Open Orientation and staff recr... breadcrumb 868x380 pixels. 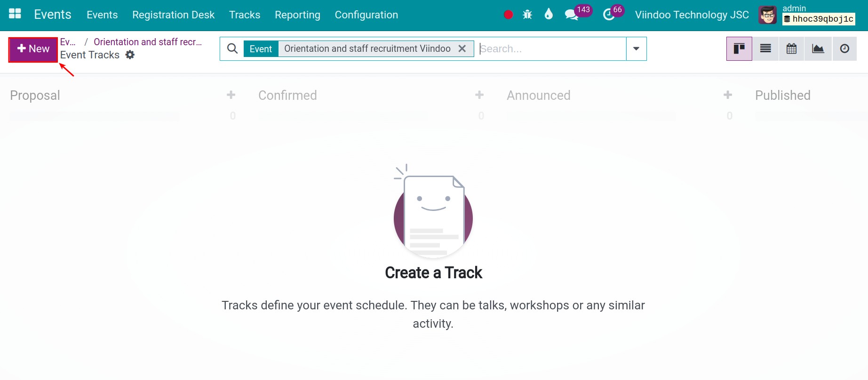(x=148, y=42)
